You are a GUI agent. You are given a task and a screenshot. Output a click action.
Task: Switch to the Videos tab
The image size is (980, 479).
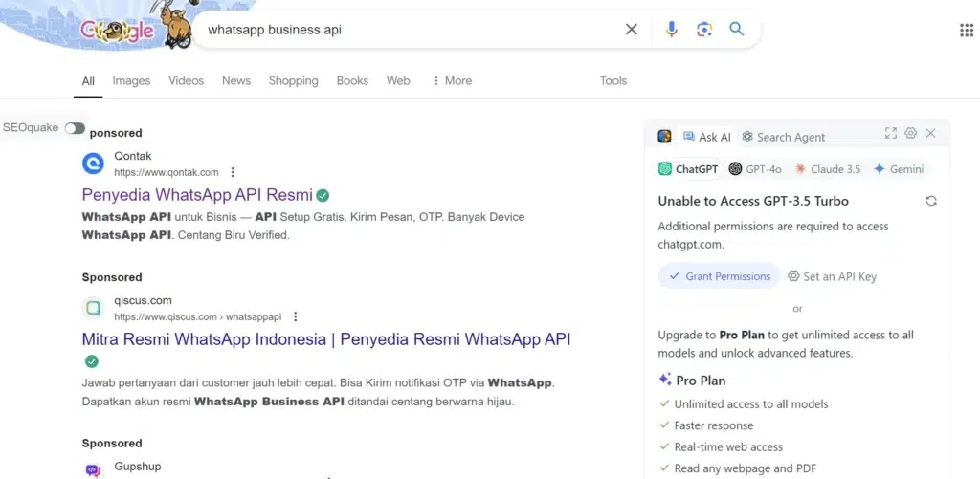(x=186, y=81)
